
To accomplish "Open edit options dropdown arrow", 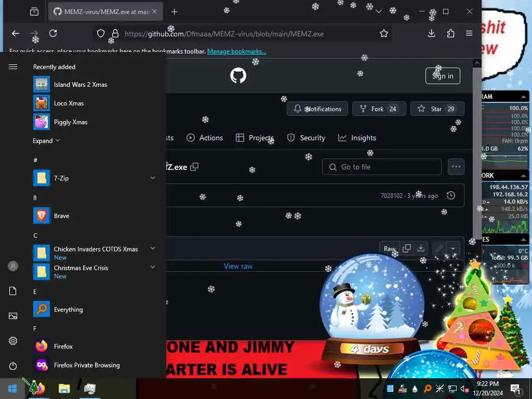I will click(453, 249).
